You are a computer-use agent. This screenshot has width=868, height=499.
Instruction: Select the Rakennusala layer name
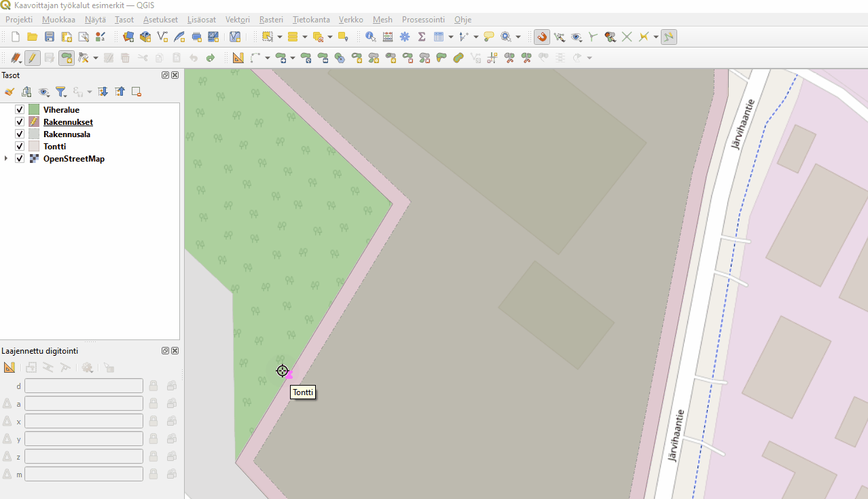click(x=67, y=134)
